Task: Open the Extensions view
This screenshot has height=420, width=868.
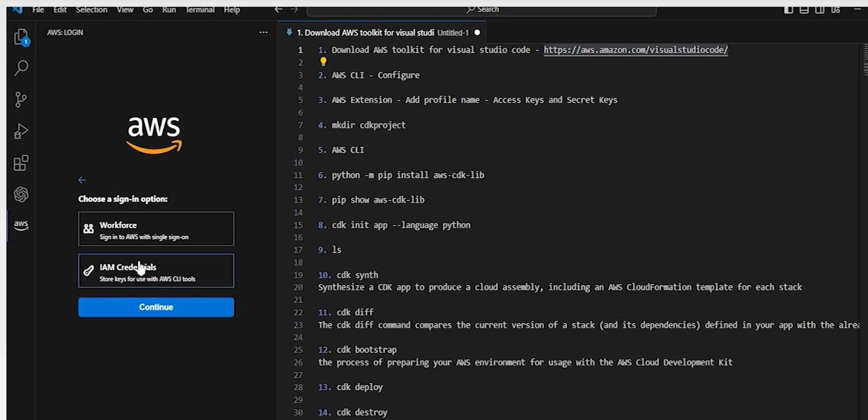Action: 21,163
